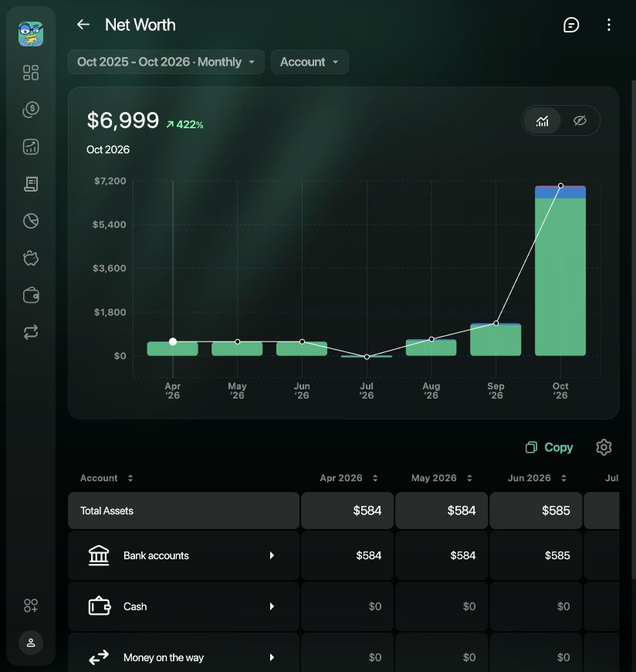The height and width of the screenshot is (672, 636).
Task: Expand the Bank accounts row
Action: pos(272,555)
